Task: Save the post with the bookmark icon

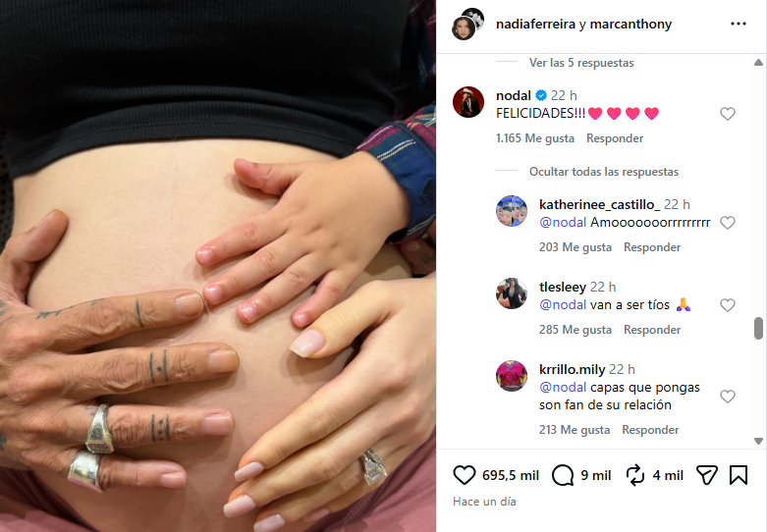Action: 739,475
